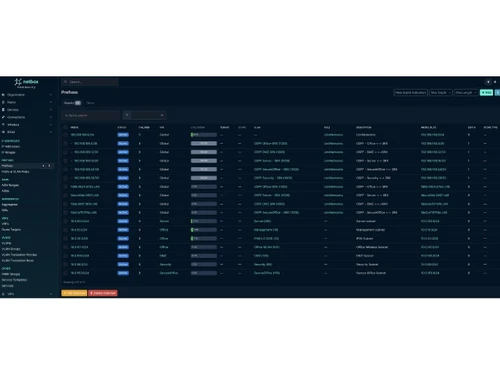Open the Max Length dropdown
This screenshot has height=375, width=500.
coord(466,92)
